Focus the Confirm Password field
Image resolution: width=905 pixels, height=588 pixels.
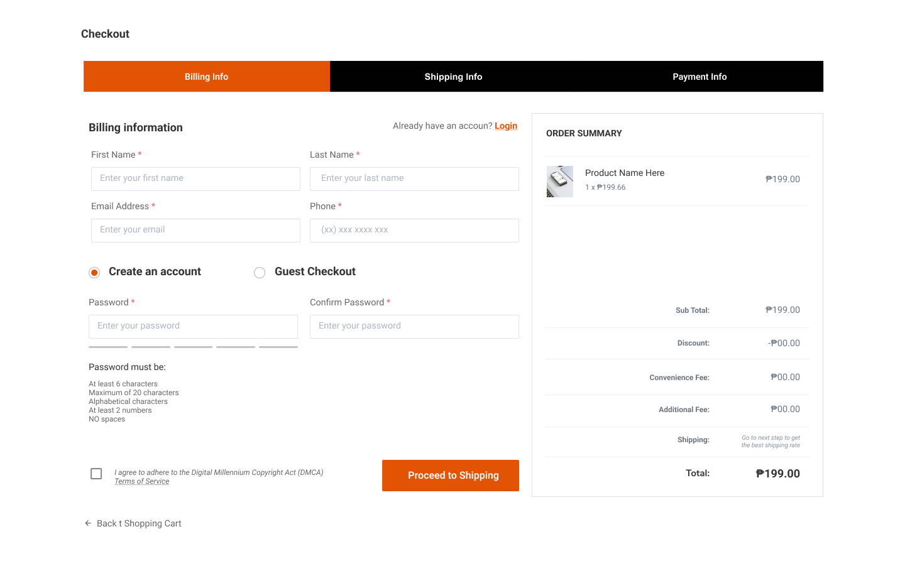coord(414,327)
